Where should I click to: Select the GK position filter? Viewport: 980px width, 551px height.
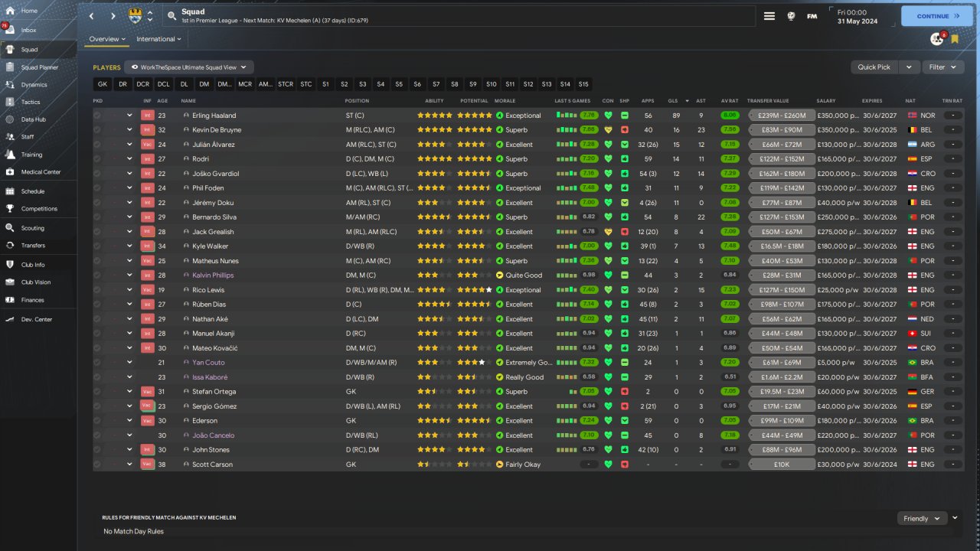[103, 84]
